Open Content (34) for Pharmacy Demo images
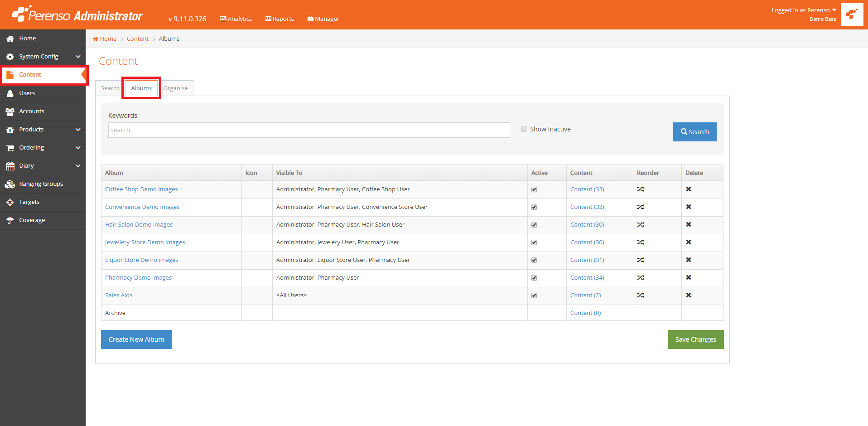The height and width of the screenshot is (426, 868). (587, 278)
